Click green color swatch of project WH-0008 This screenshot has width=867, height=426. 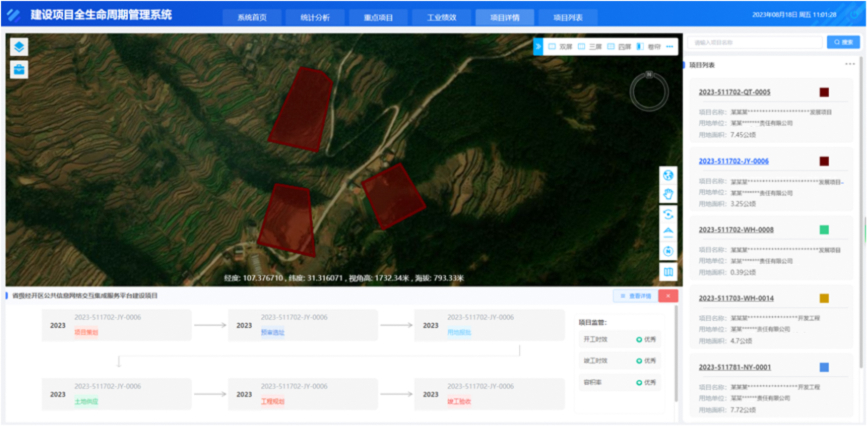[x=824, y=229]
